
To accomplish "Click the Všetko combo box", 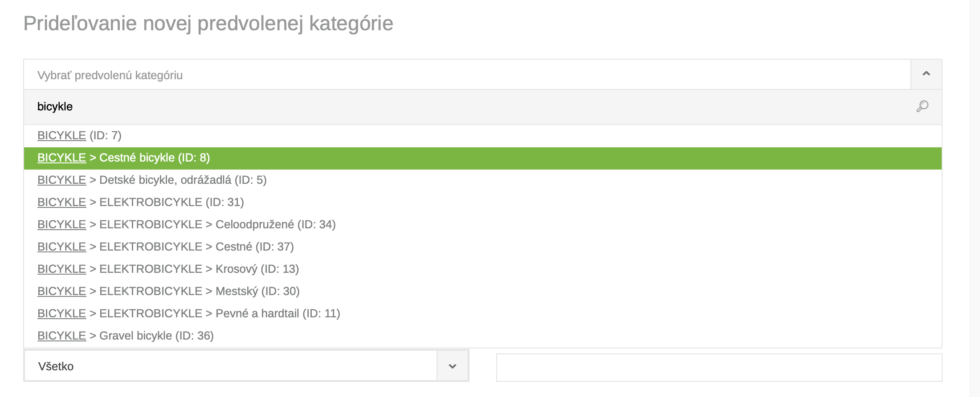I will (246, 366).
